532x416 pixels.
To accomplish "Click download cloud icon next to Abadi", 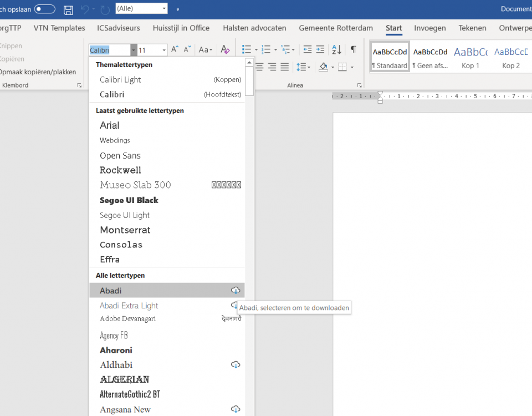I will point(236,290).
